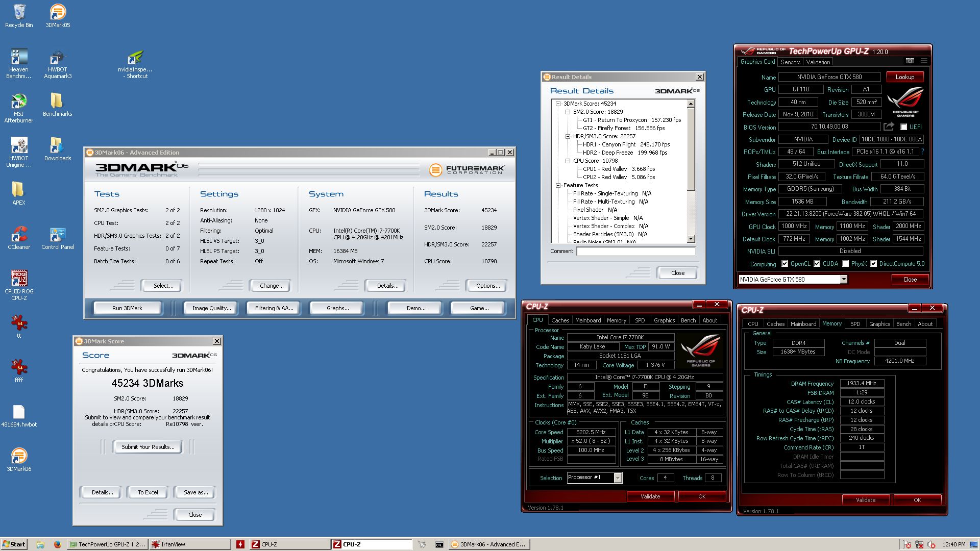Click Lookup button in GPU-Z
This screenshot has width=980, height=551.
tap(904, 77)
